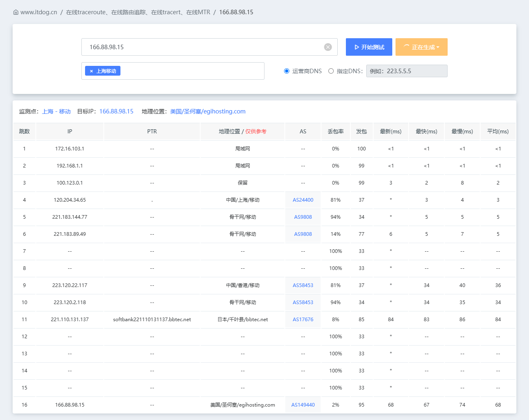This screenshot has width=529, height=420.
Task: Click sent packets value 77
Action: click(x=361, y=234)
